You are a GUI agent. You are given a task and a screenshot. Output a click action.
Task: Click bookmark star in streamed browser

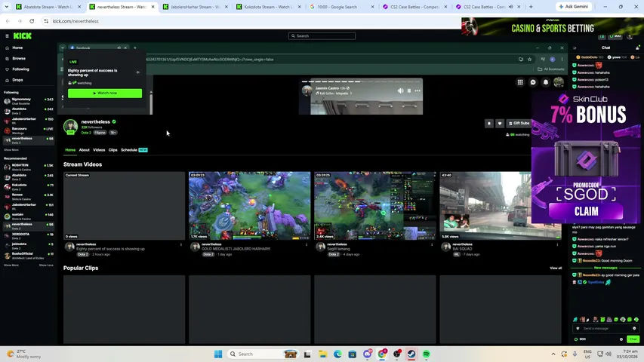(x=530, y=60)
